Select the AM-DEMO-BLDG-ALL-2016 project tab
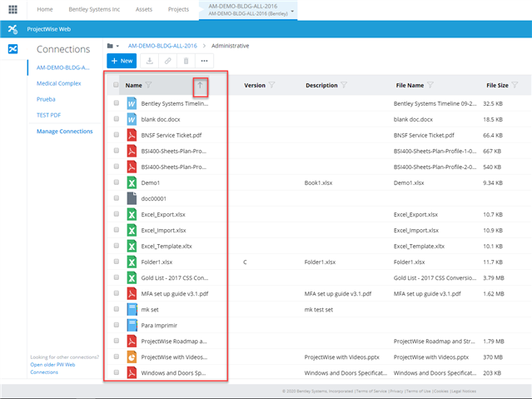 click(x=247, y=10)
